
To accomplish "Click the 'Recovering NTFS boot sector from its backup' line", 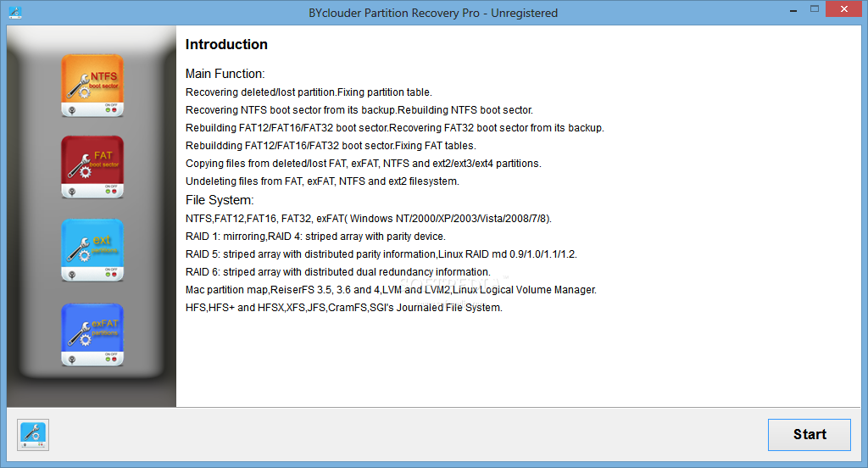I will 359,110.
